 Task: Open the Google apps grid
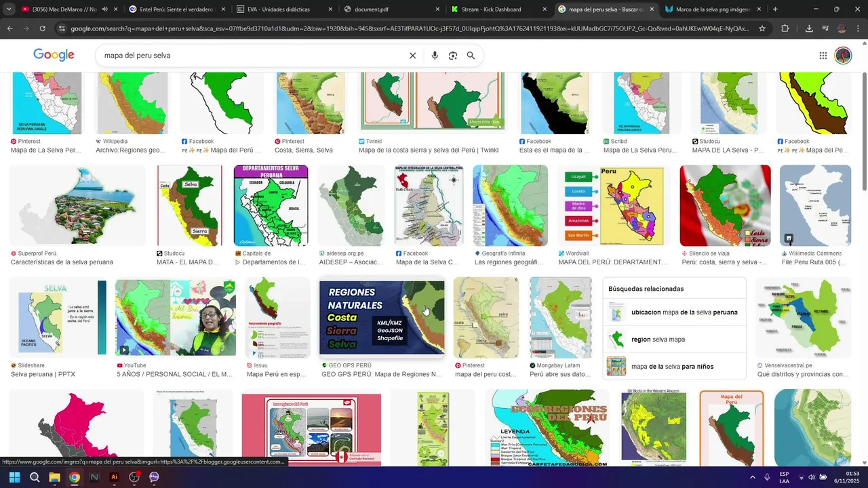pos(823,56)
